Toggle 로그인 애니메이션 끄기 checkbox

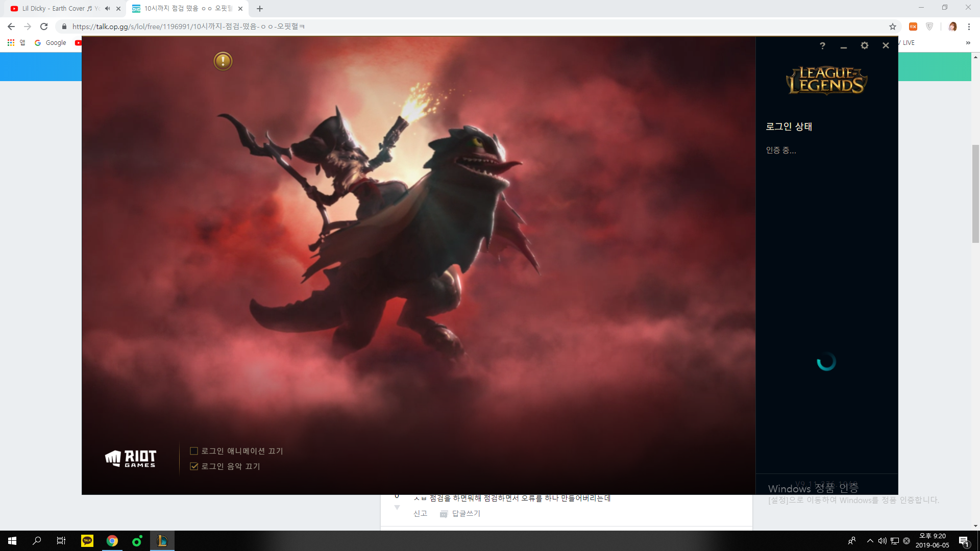pyautogui.click(x=194, y=451)
